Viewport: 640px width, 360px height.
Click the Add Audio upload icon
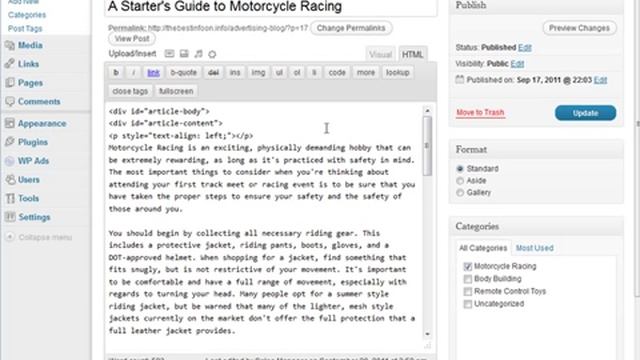pos(198,54)
